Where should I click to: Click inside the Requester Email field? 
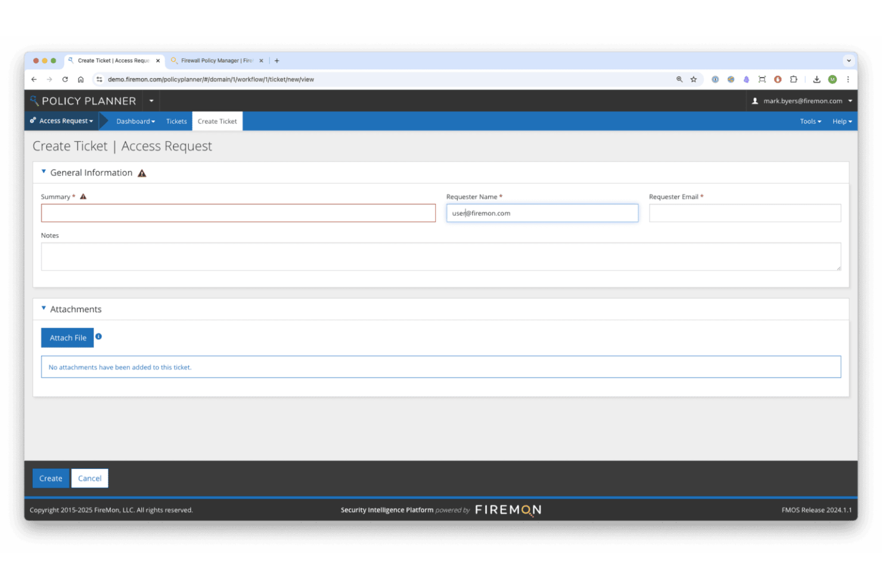[744, 213]
